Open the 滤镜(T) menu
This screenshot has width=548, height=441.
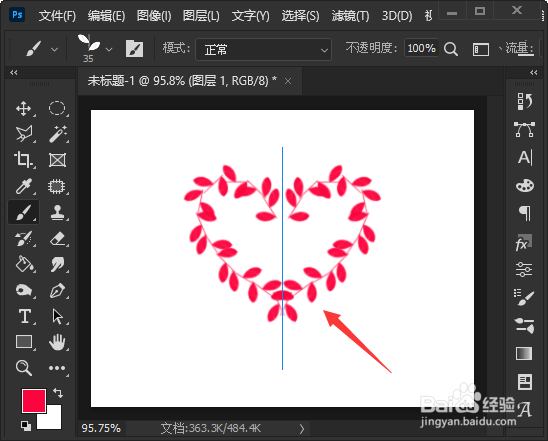tap(350, 16)
